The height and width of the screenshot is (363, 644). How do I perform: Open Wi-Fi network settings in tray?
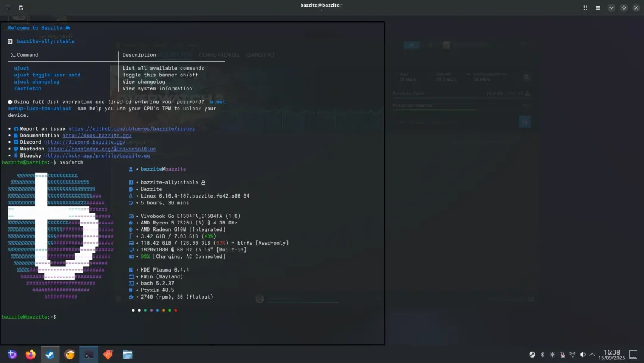[x=572, y=355]
